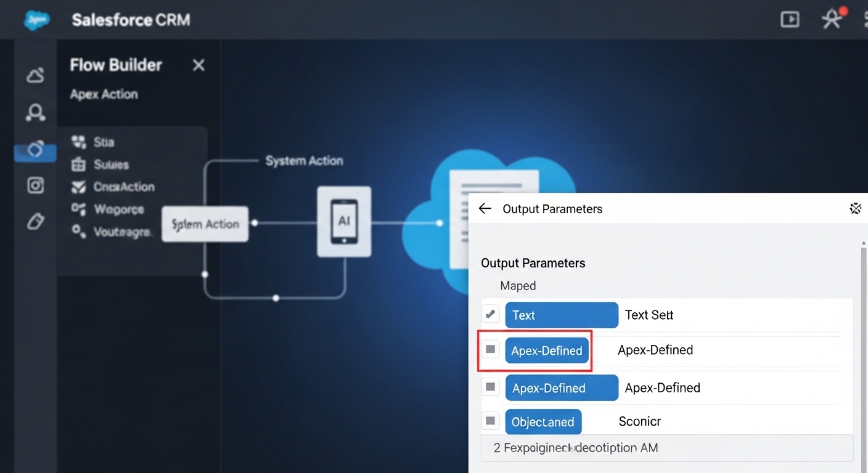Screen dimensions: 868x473
Task: Click the wrench icon with notification dot
Action: click(832, 19)
